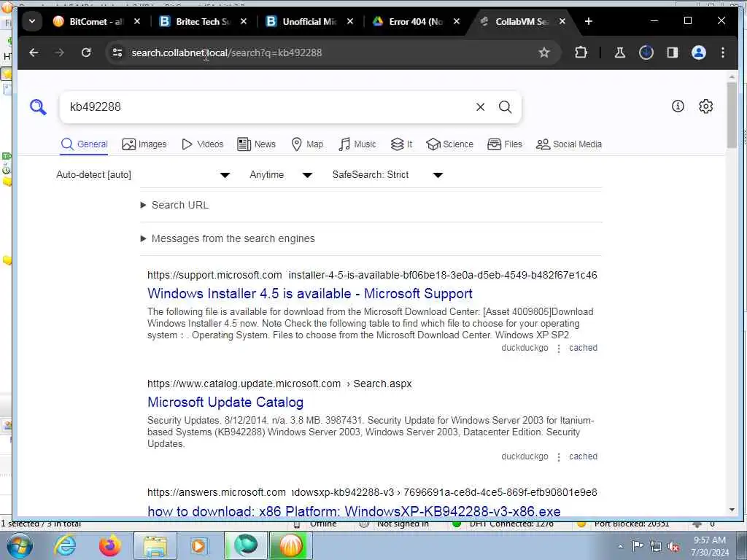Expand the Search URL section
747x560 pixels.
[x=175, y=205]
